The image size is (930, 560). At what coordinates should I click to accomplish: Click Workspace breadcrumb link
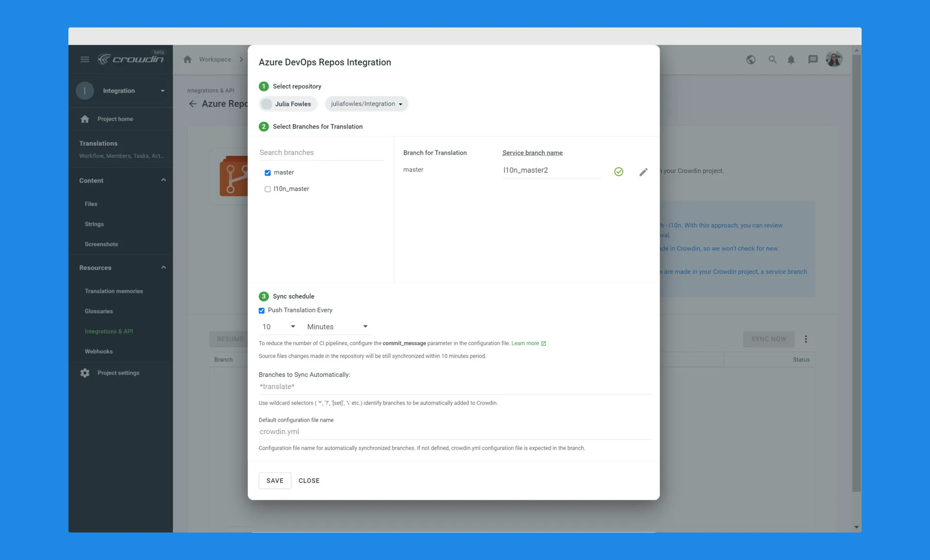point(215,60)
